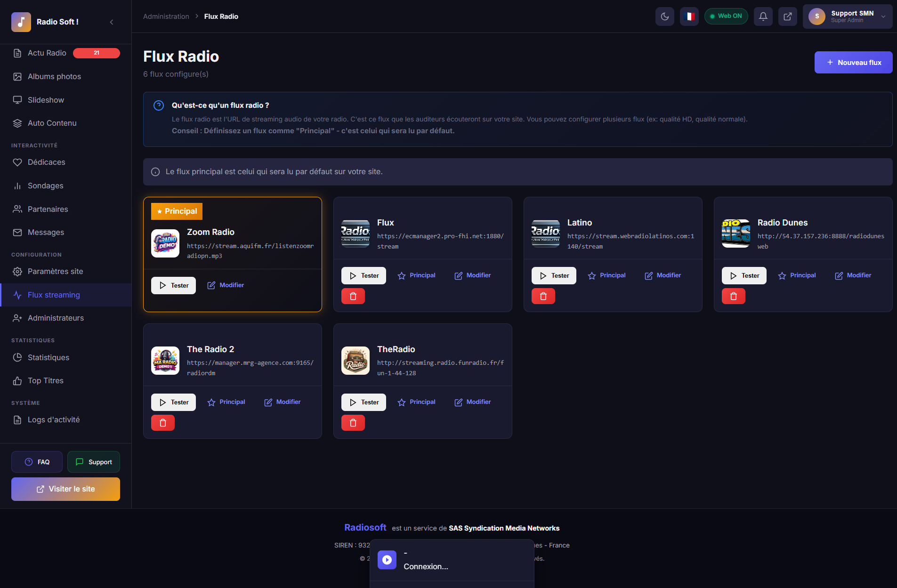The width and height of the screenshot is (897, 588).
Task: Toggle the Web ON status indicator
Action: [x=726, y=16]
